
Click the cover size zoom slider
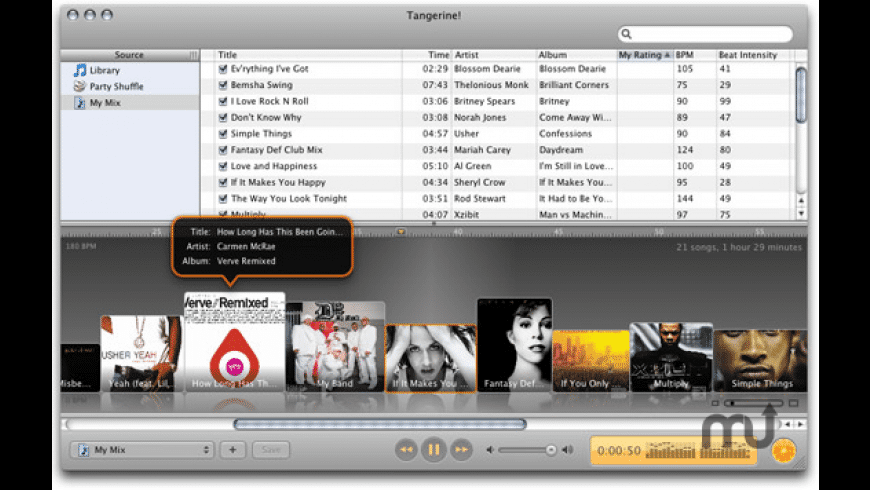[x=753, y=403]
